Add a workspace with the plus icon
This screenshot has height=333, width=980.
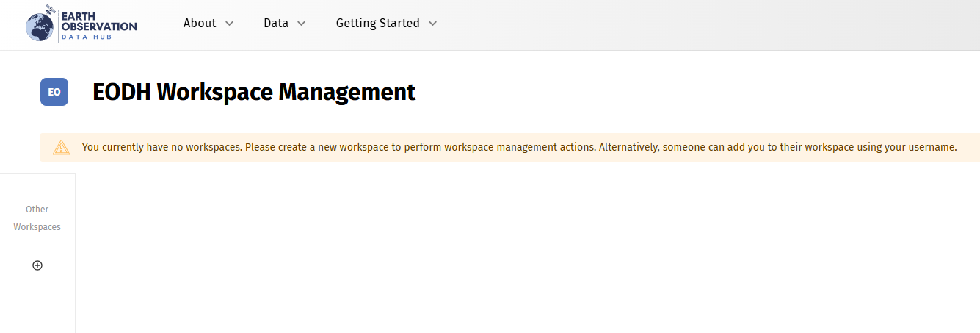point(37,265)
